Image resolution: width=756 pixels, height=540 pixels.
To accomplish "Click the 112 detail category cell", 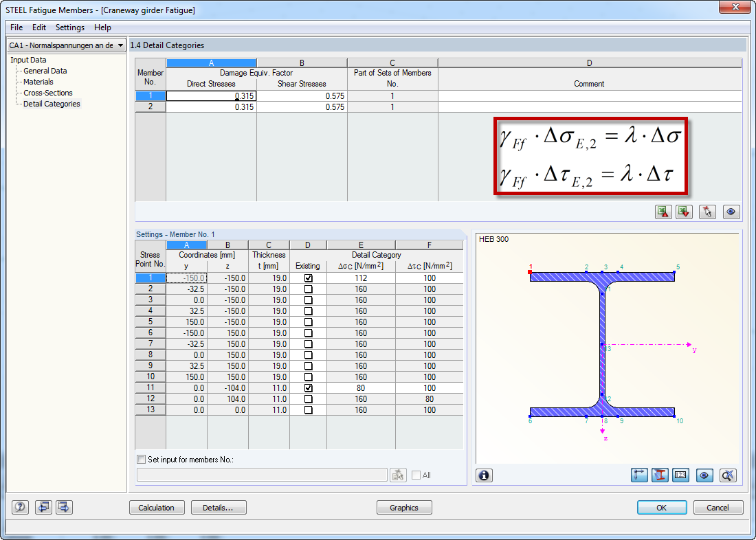I will (x=361, y=278).
